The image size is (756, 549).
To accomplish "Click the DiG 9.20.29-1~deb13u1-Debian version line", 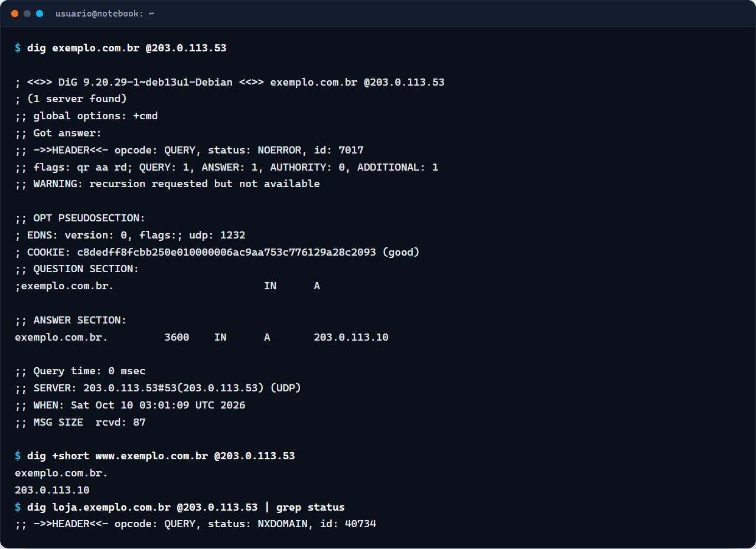I will click(x=230, y=82).
